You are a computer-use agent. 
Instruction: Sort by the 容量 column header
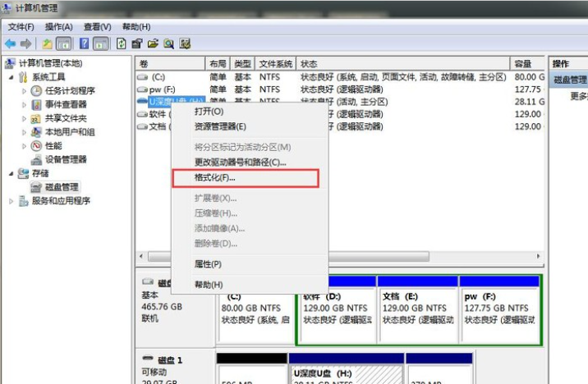tap(527, 64)
